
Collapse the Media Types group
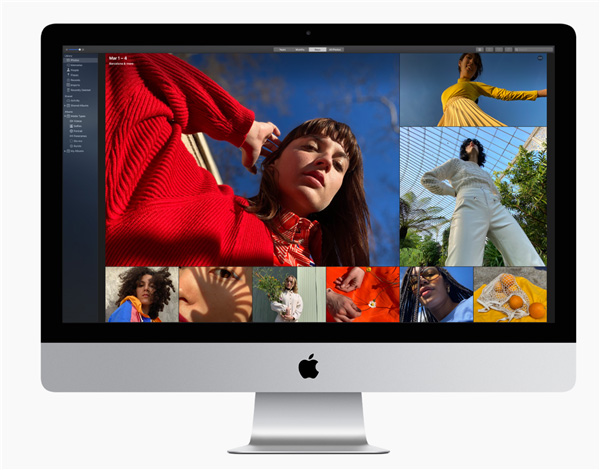tap(67, 116)
